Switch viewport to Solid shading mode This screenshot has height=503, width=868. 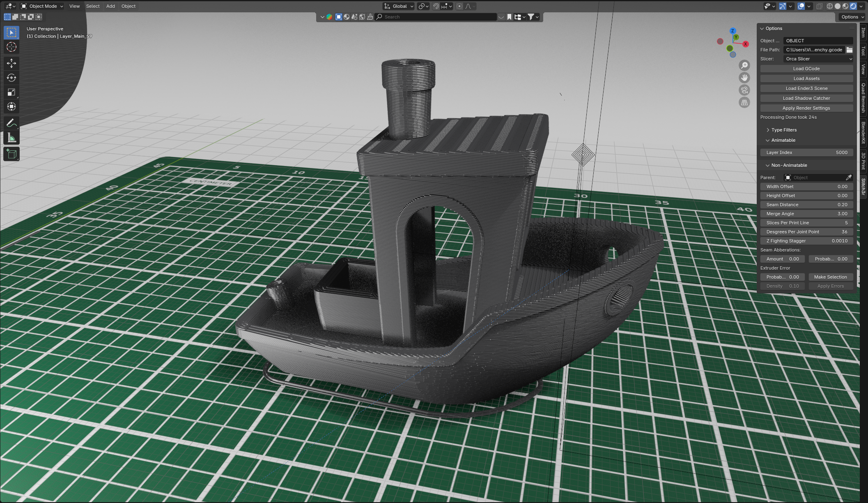tap(838, 6)
